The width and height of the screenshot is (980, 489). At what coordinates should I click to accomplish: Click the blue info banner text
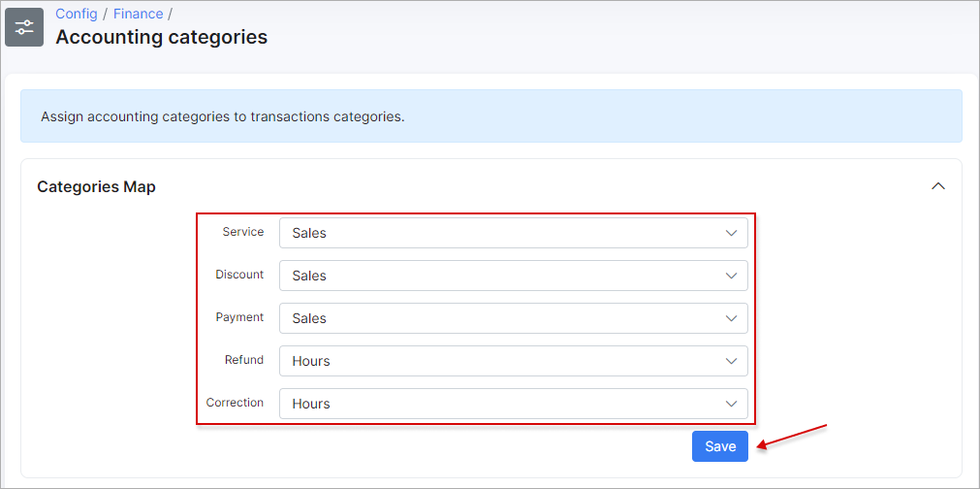[x=223, y=117]
